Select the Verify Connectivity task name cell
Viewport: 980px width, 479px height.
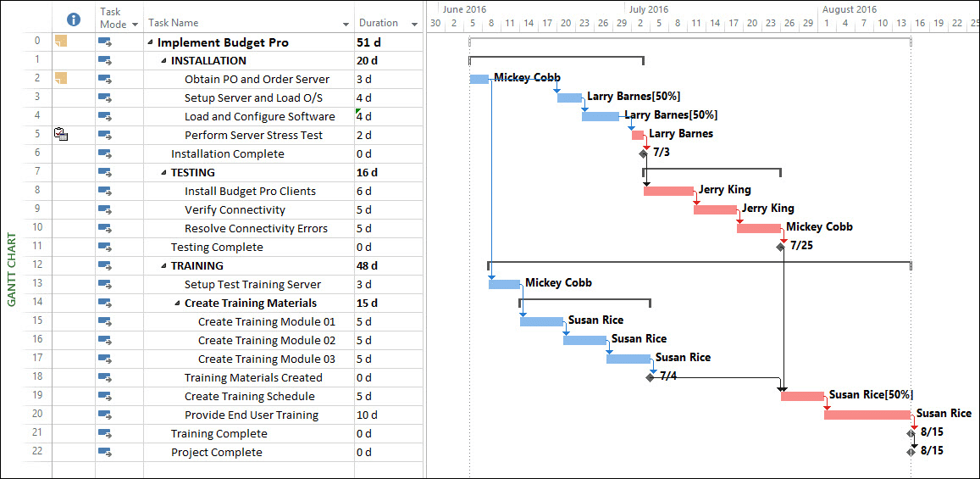pos(249,210)
